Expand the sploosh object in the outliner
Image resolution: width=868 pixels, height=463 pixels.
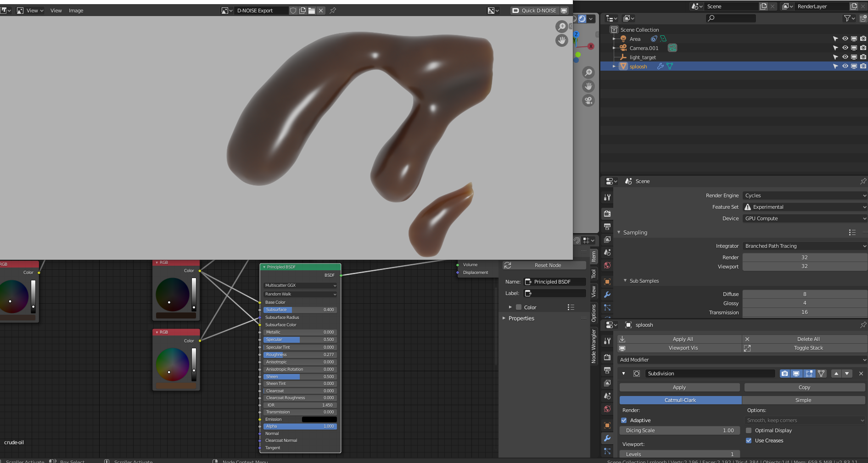[614, 67]
